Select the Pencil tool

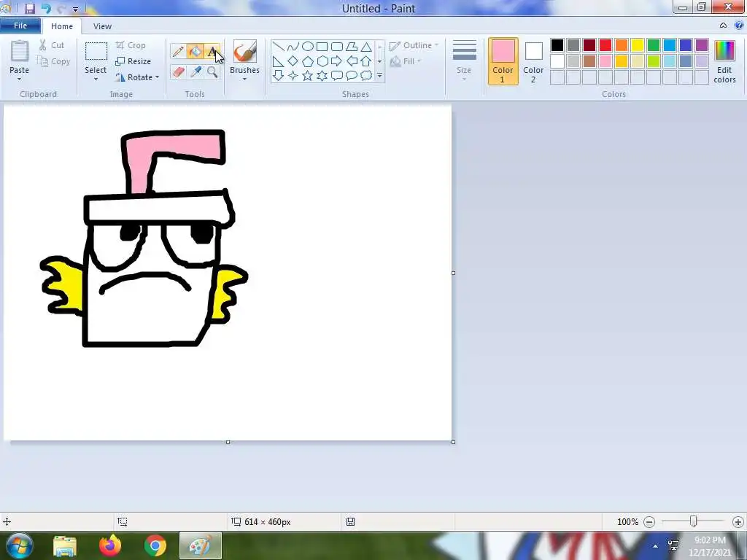pos(178,52)
